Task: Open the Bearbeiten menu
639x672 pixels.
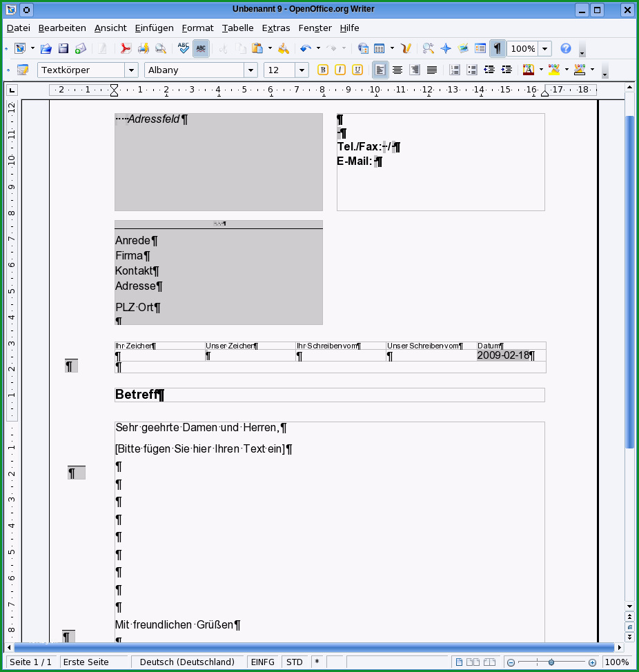Action: 62,28
